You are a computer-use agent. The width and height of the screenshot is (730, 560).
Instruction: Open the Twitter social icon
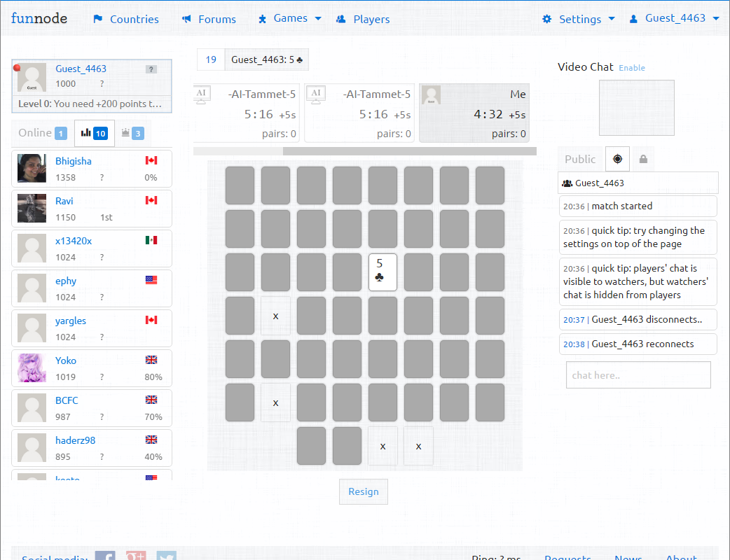coord(167,555)
